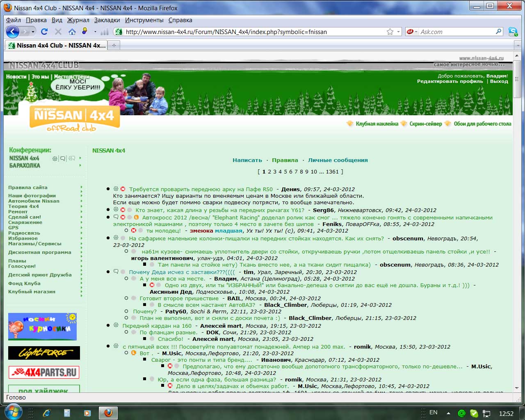Open the dropdown arrow beside the figure icon
525x420 pixels.
tap(95, 32)
